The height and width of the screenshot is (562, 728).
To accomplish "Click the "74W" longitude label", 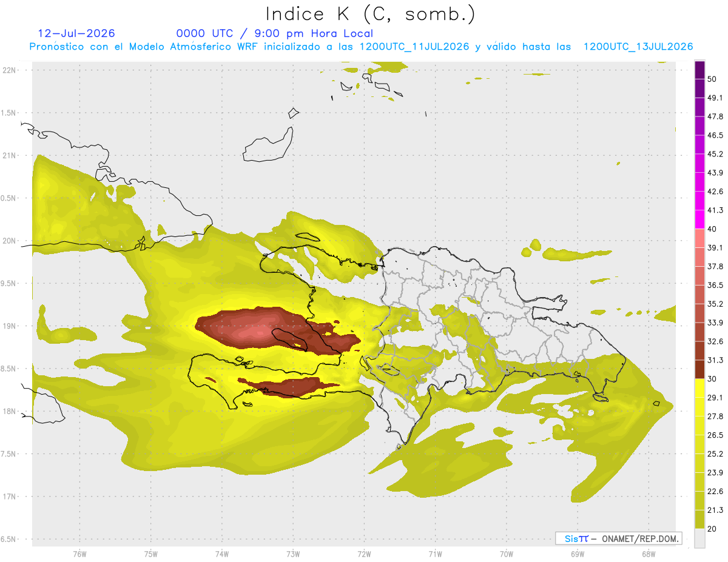I will [221, 554].
